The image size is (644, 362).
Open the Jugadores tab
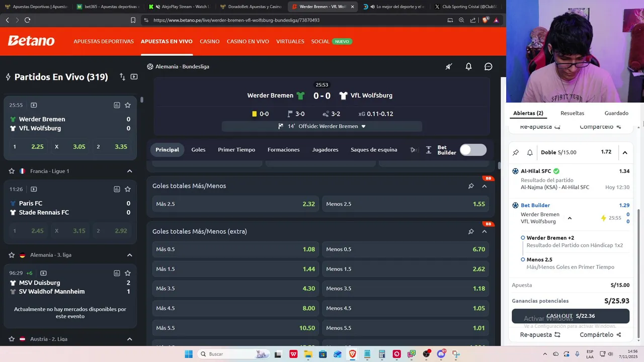tap(325, 150)
